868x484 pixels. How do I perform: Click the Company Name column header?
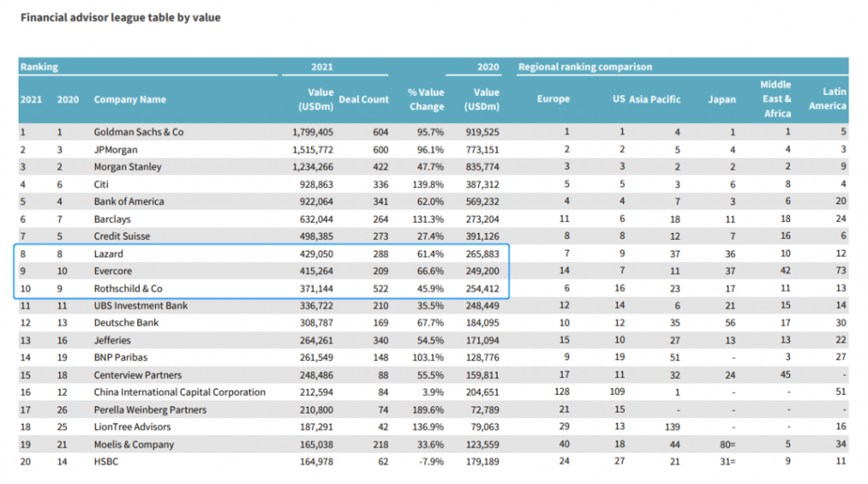tap(130, 99)
